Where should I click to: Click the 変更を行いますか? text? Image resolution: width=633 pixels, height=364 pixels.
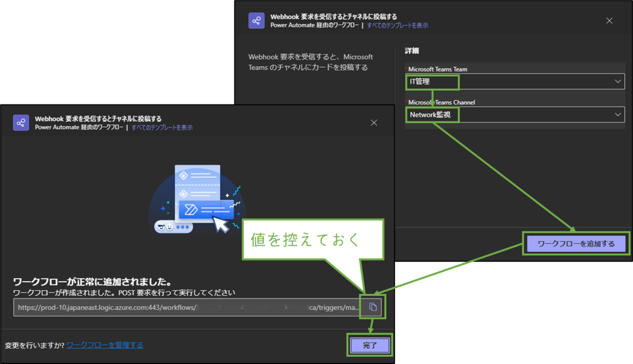(x=35, y=345)
